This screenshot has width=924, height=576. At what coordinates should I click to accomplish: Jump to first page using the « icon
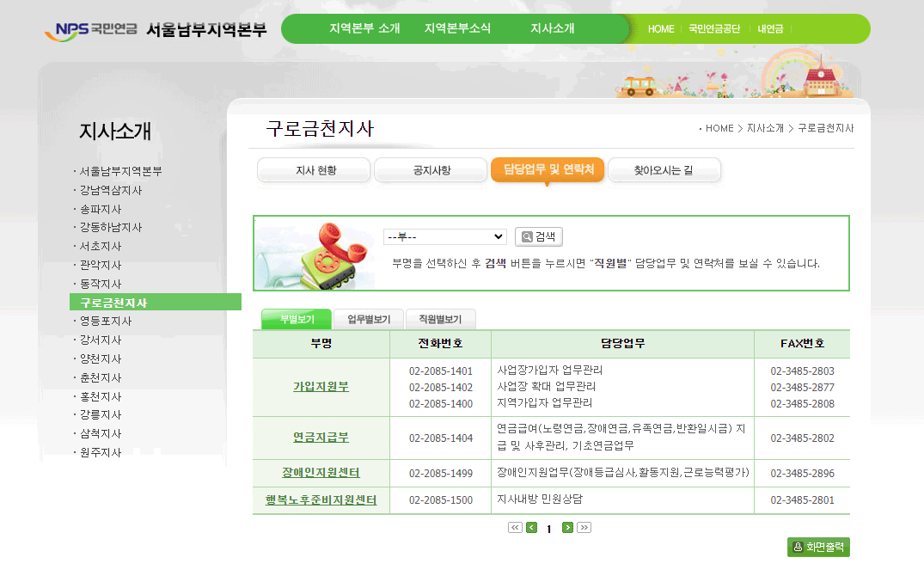[x=514, y=528]
